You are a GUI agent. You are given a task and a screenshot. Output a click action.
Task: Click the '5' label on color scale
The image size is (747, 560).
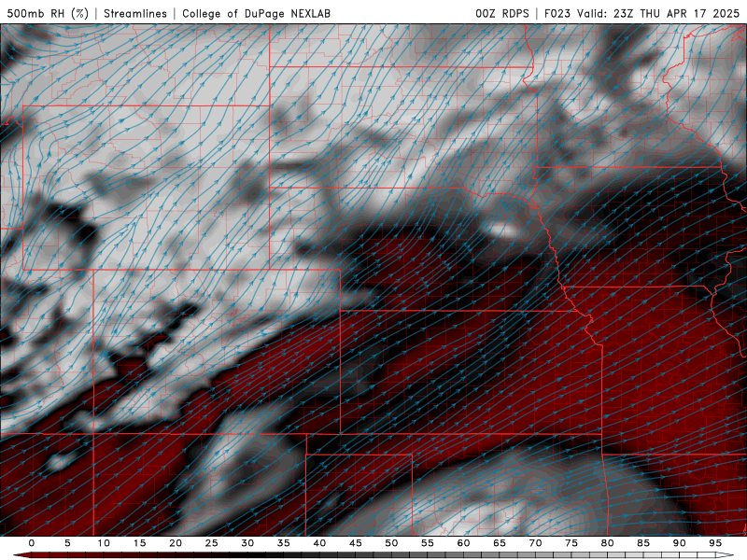[x=67, y=543]
